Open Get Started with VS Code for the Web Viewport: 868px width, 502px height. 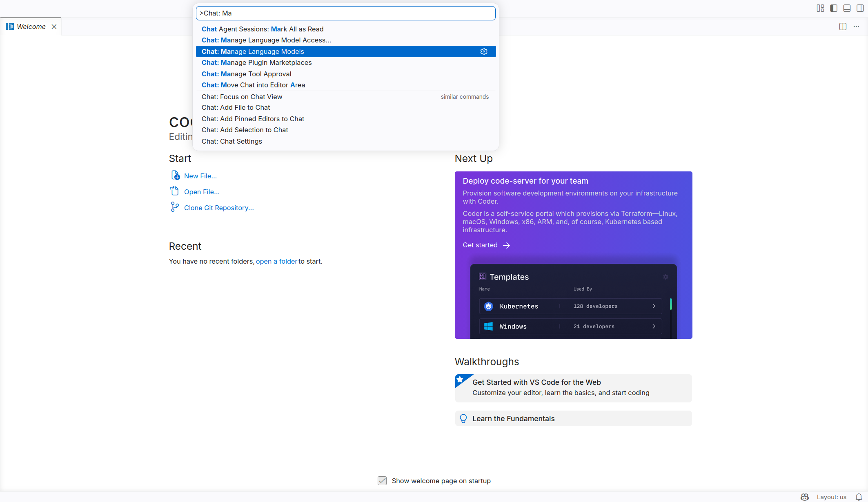(x=573, y=388)
